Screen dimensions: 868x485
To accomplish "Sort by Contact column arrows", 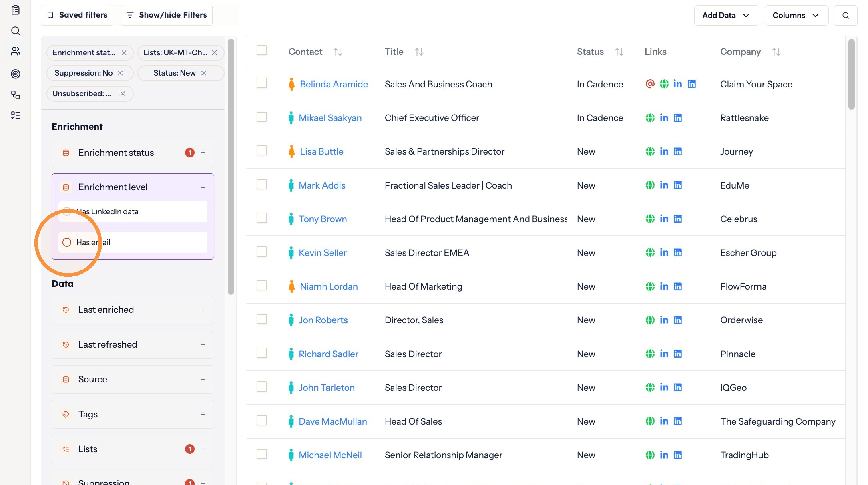I will pos(338,52).
